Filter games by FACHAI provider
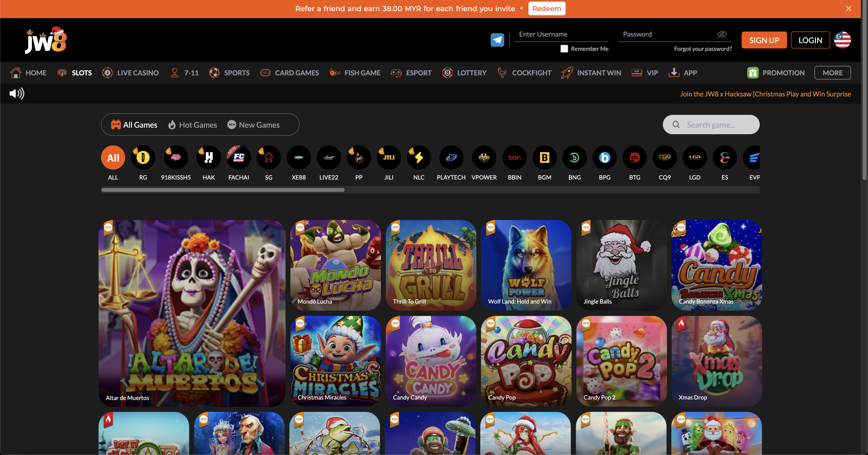Image resolution: width=868 pixels, height=455 pixels. click(x=239, y=163)
